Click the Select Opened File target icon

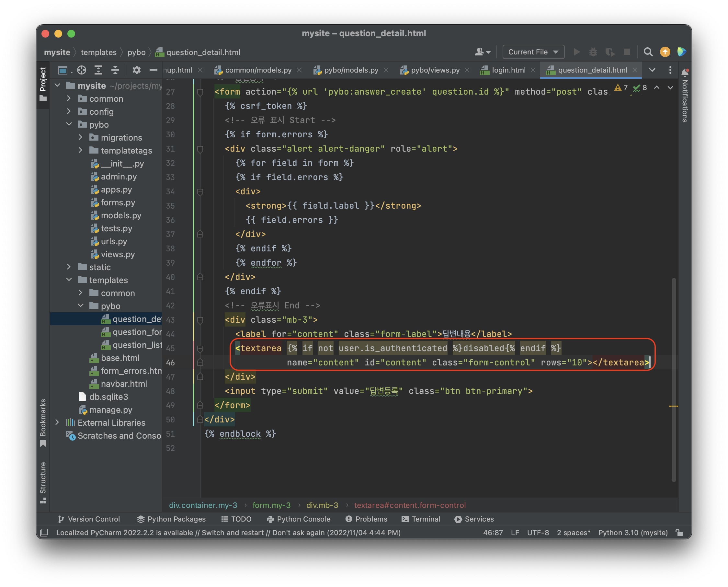point(82,70)
